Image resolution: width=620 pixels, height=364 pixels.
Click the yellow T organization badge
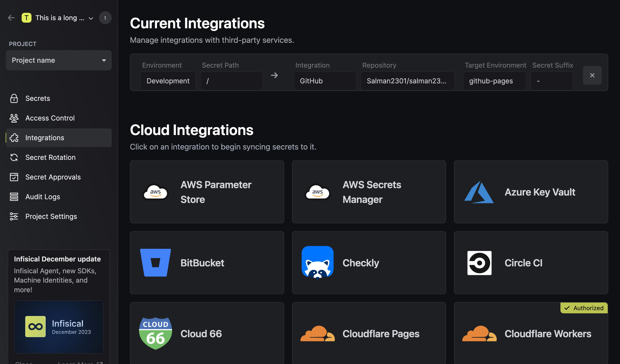coord(27,18)
